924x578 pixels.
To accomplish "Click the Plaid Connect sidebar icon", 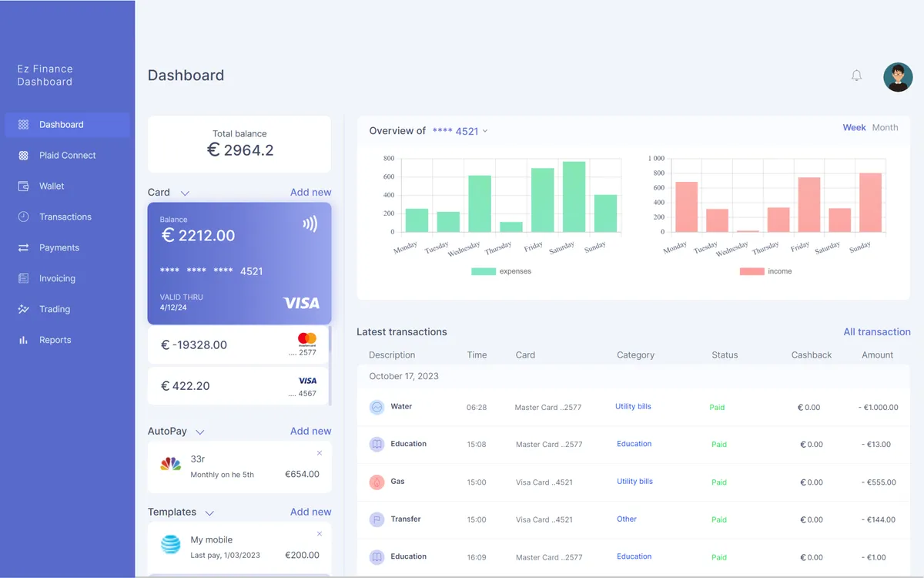I will tap(23, 155).
